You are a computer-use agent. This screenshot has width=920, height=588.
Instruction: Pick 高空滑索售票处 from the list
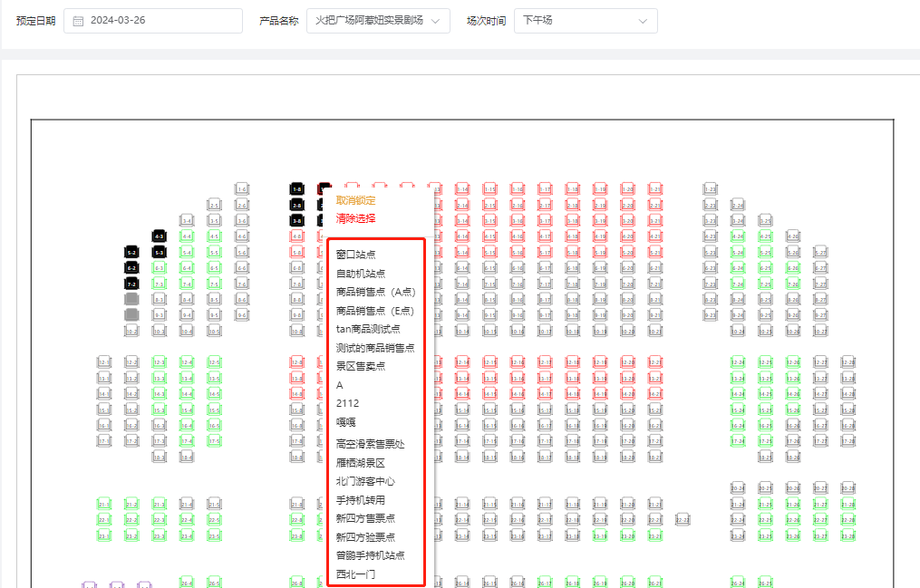pyautogui.click(x=370, y=444)
